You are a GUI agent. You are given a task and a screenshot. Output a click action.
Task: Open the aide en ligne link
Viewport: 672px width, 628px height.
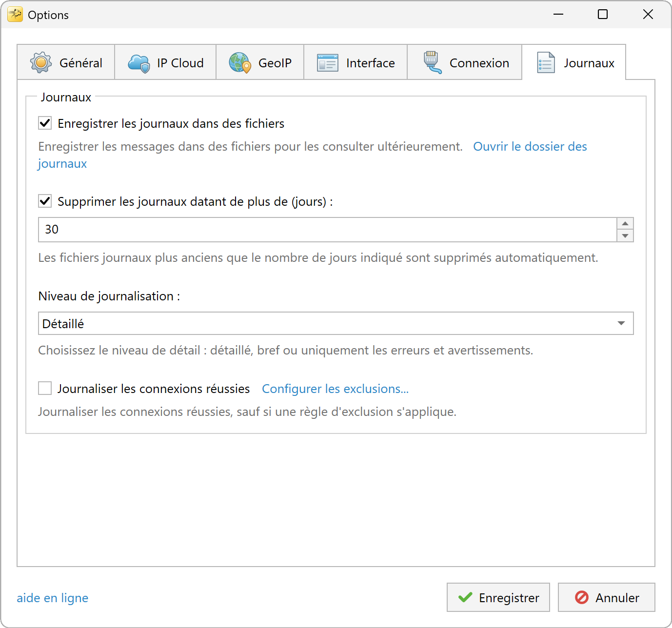[53, 598]
